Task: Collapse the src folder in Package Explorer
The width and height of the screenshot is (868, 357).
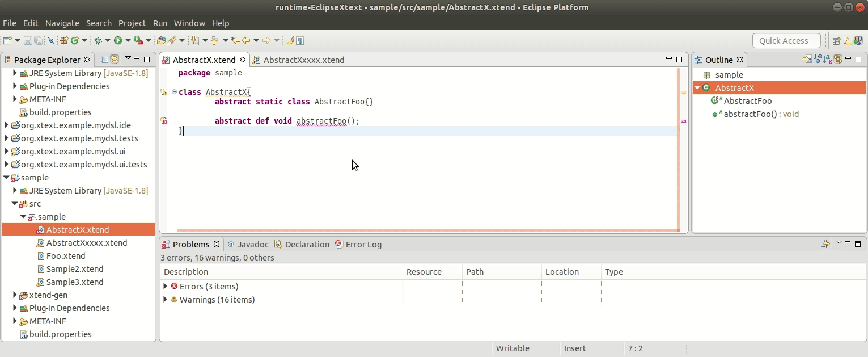Action: [15, 204]
